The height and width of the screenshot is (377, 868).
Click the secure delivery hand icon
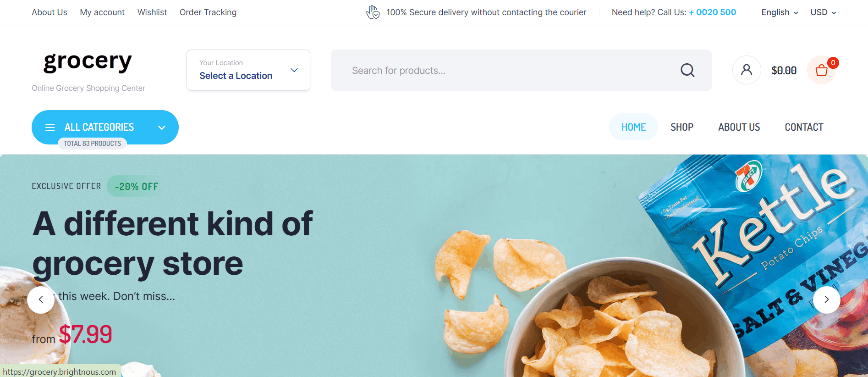point(373,12)
